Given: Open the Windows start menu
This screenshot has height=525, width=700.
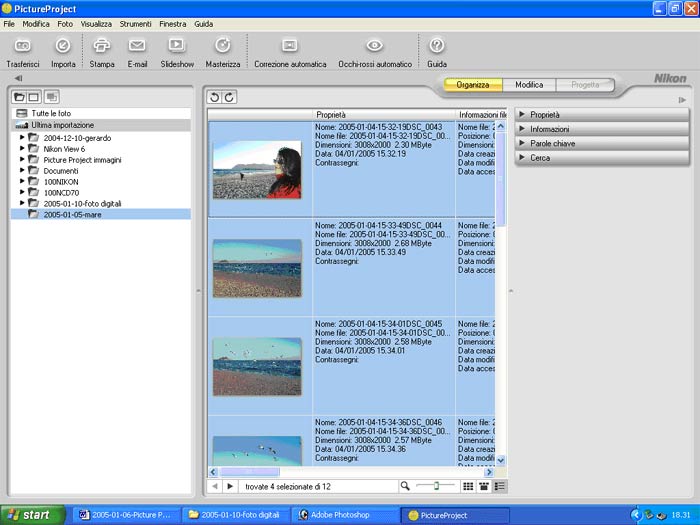Looking at the screenshot, I should point(33,515).
